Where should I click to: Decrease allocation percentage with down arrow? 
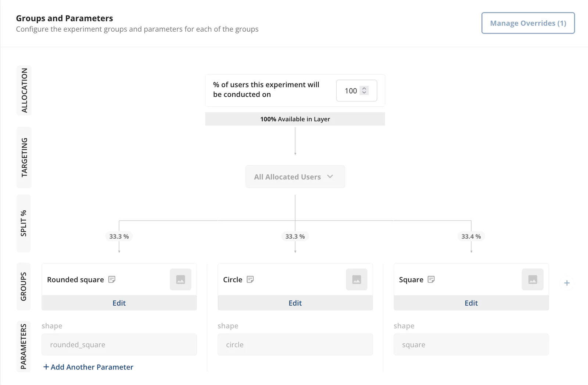point(364,93)
